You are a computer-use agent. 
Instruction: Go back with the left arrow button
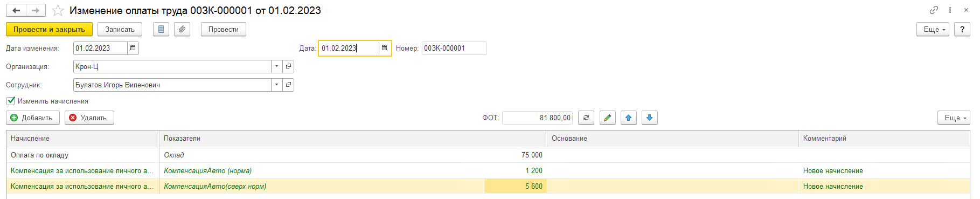coord(16,10)
